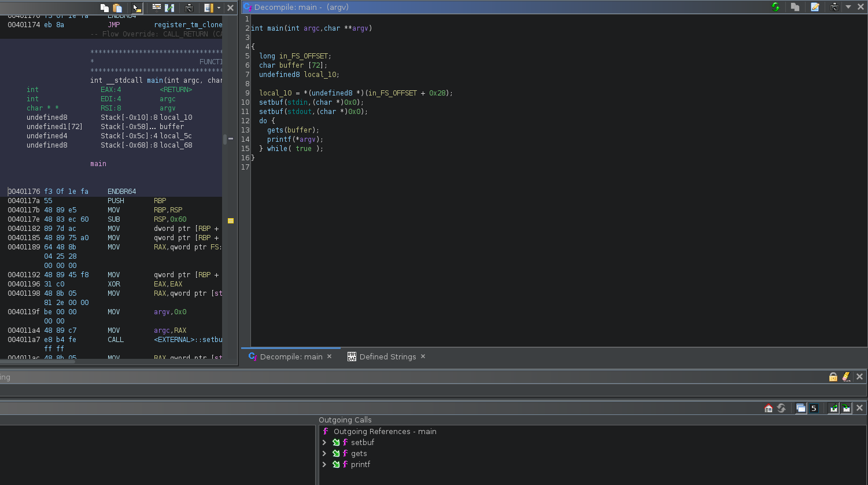Click the home icon in call tree toolbar
Image resolution: width=868 pixels, height=485 pixels.
[769, 408]
